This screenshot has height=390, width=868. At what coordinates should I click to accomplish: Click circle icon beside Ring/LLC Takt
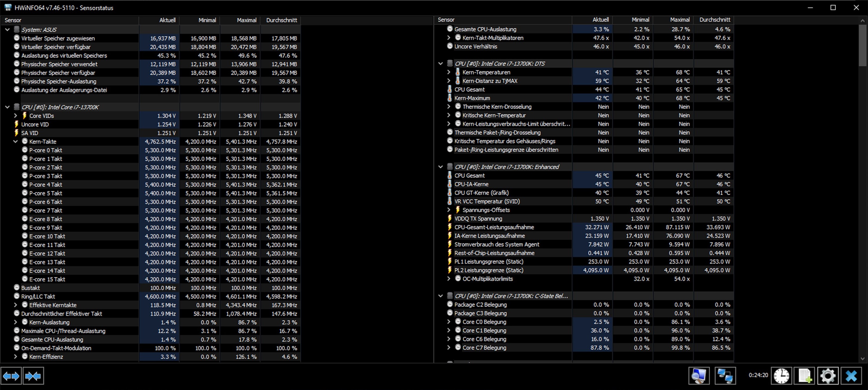(x=17, y=296)
